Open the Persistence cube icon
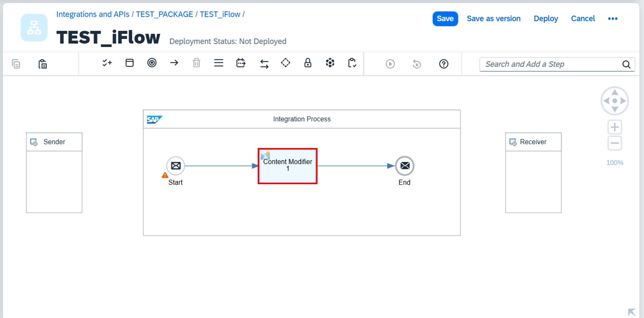 (x=330, y=63)
